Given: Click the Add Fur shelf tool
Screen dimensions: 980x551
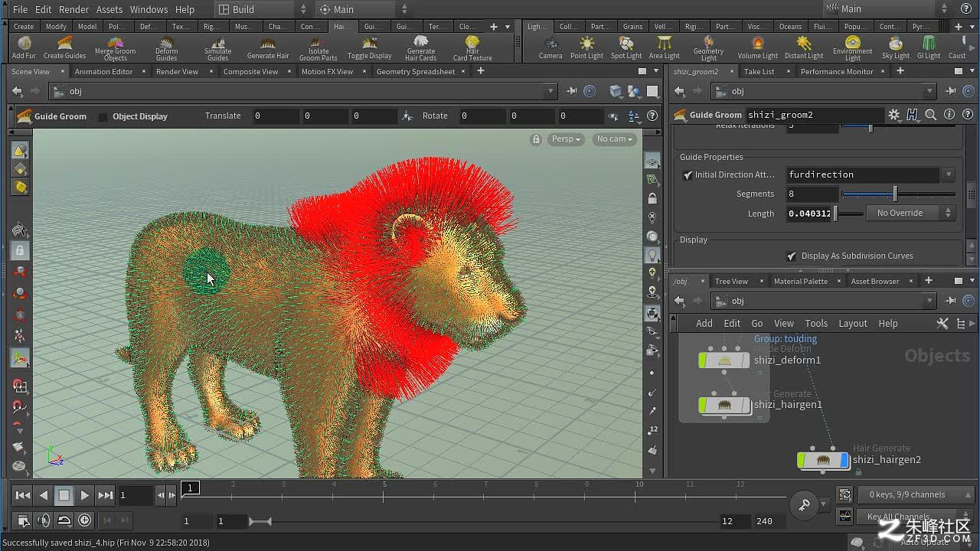Looking at the screenshot, I should [x=24, y=47].
